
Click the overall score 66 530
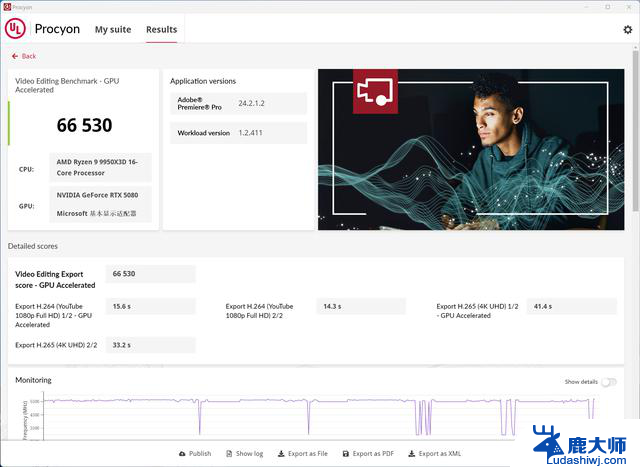(x=84, y=125)
